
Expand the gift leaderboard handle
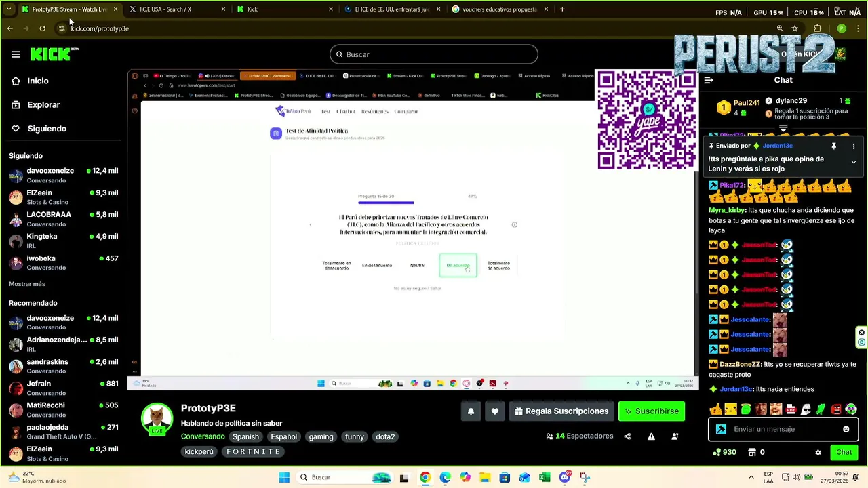[783, 127]
